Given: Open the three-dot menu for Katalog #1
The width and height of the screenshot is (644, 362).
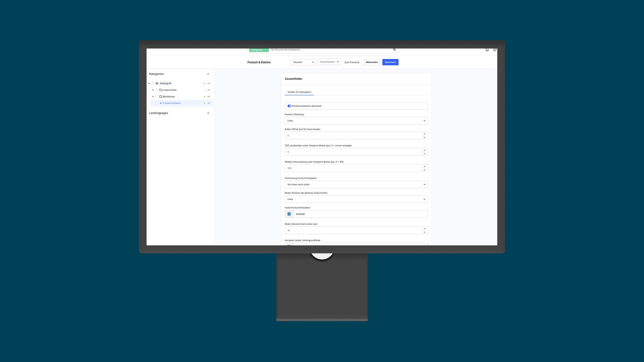Looking at the screenshot, I should [x=209, y=83].
